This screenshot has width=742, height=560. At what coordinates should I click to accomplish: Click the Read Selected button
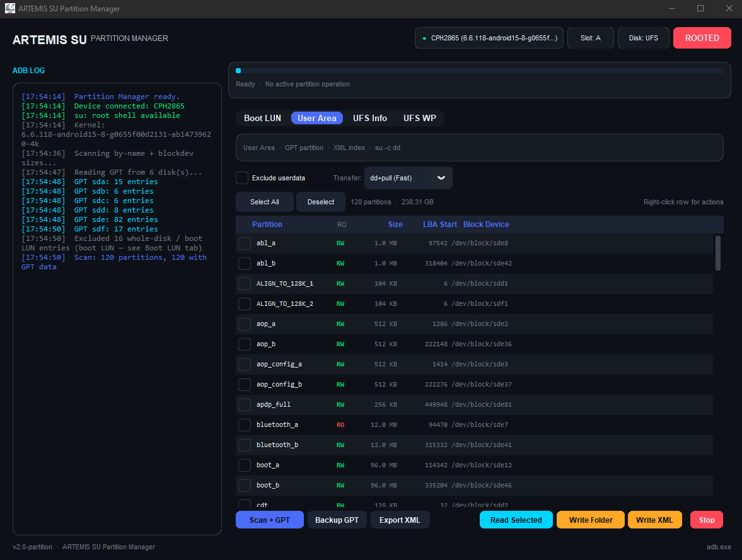coord(516,520)
